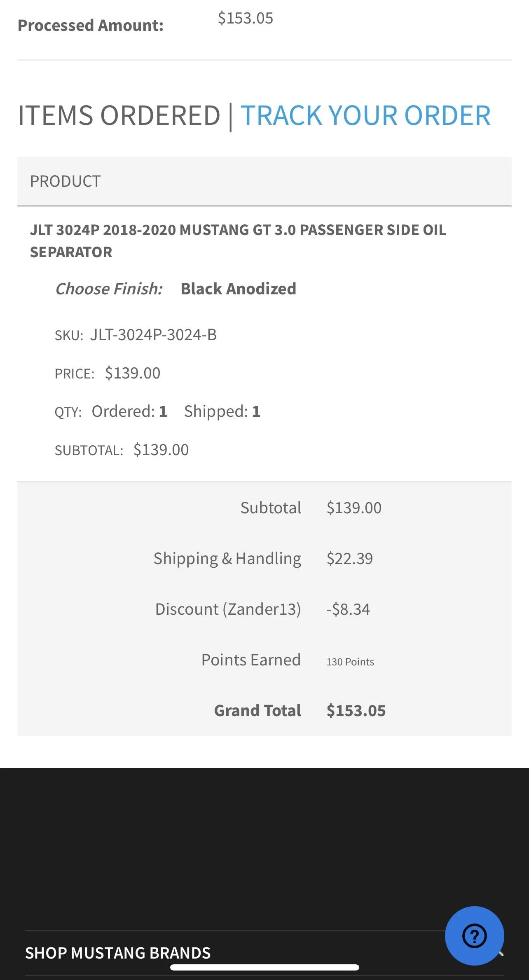The image size is (529, 980).
Task: Select the Shipping & Handling $22.39 amount
Action: coord(349,558)
